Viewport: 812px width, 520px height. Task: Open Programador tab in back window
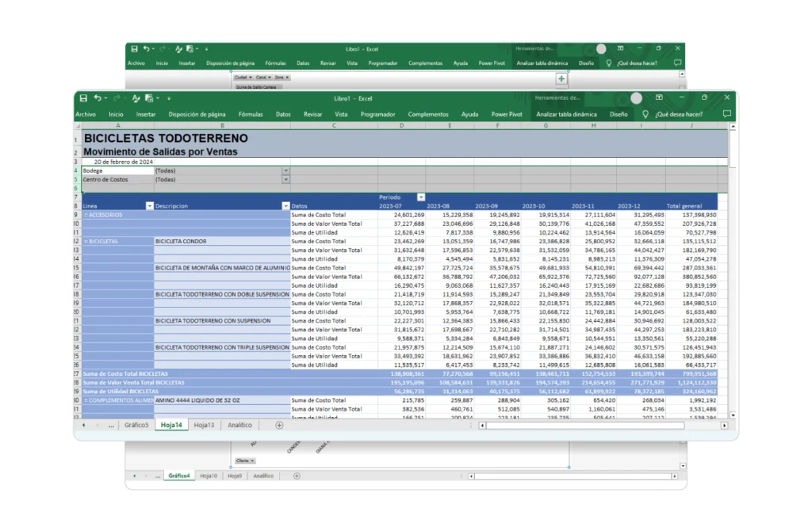383,63
